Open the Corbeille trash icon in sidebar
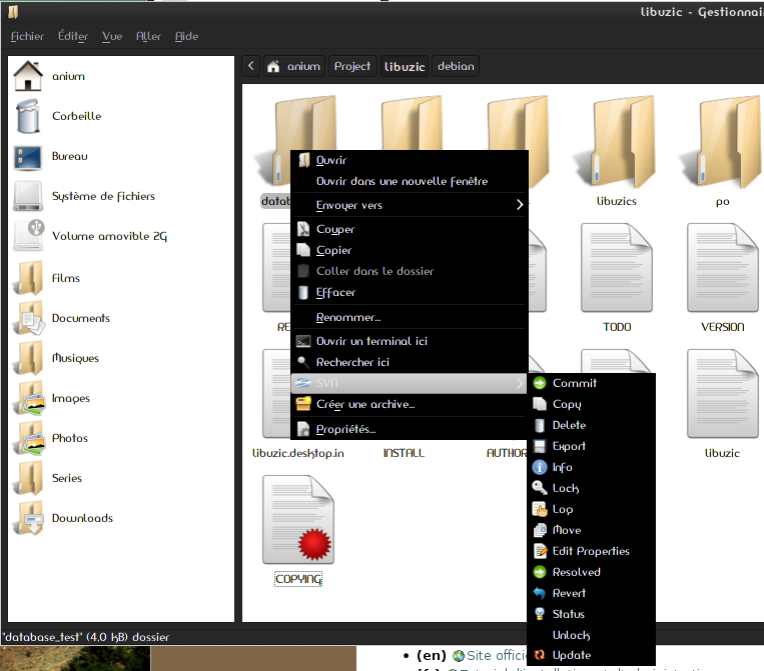 [x=28, y=116]
